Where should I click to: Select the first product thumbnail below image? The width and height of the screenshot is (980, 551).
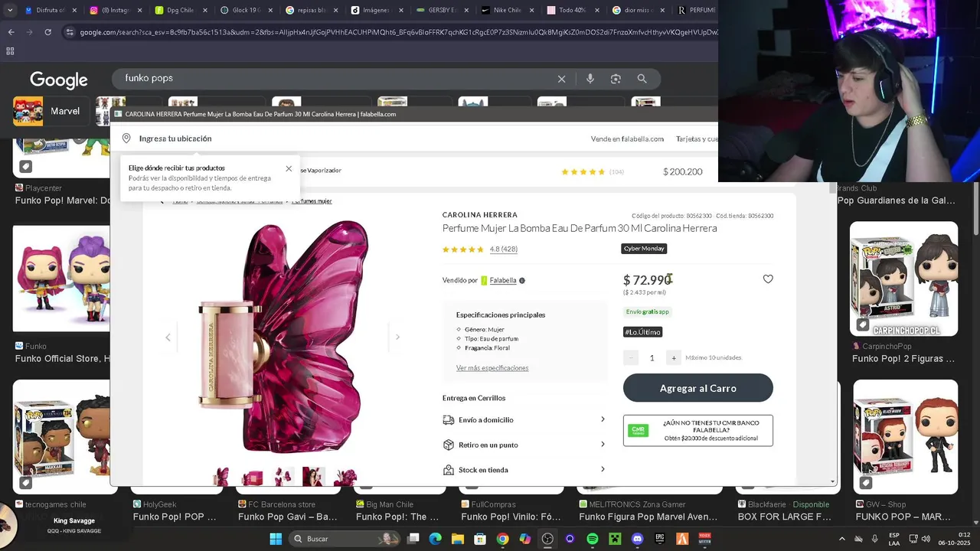(220, 477)
